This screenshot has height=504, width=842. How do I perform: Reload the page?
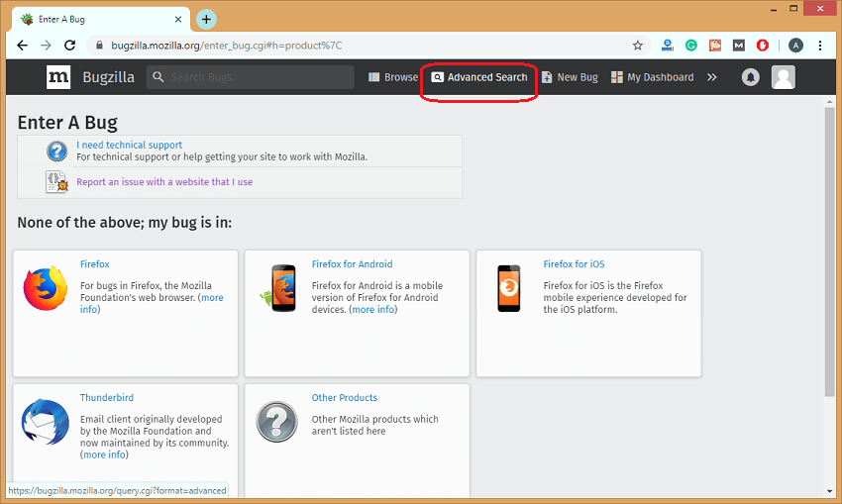(x=69, y=46)
